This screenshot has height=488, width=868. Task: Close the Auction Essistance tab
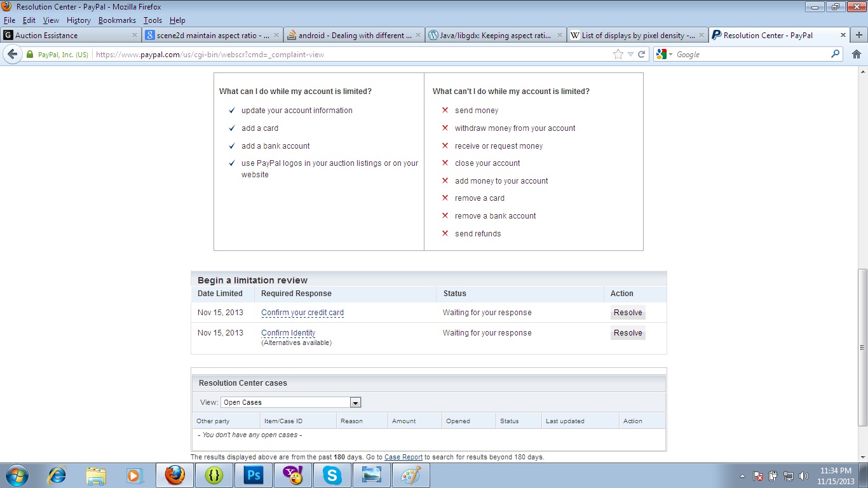(135, 36)
